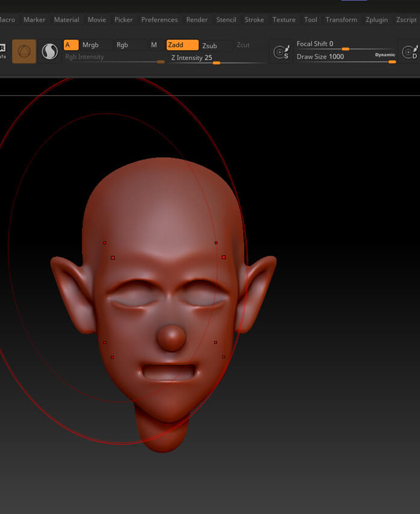The height and width of the screenshot is (514, 420).
Task: Open the Preferences menu
Action: (159, 20)
